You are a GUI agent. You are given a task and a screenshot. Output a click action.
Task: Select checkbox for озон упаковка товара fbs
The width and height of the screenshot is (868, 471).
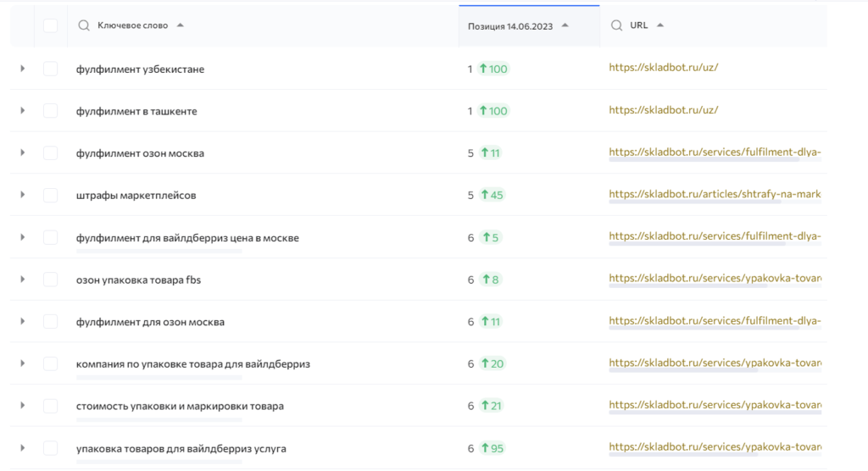[x=51, y=279]
